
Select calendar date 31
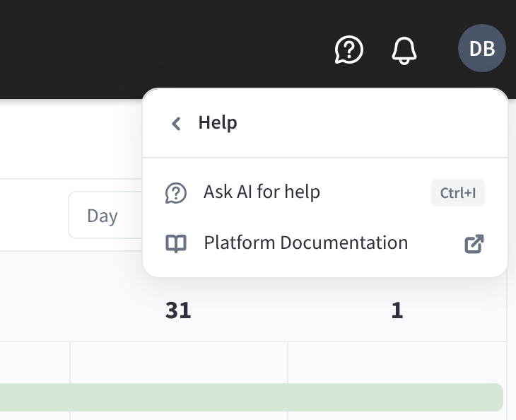[178, 310]
